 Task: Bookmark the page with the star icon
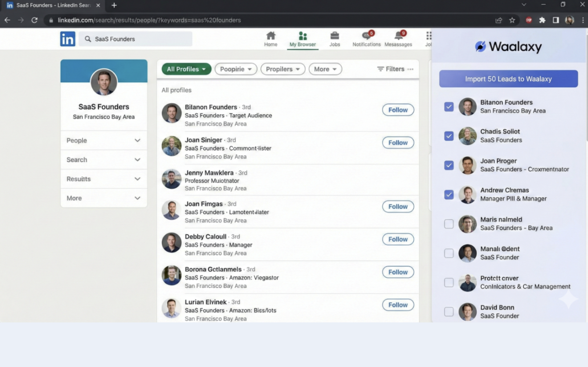coord(512,20)
